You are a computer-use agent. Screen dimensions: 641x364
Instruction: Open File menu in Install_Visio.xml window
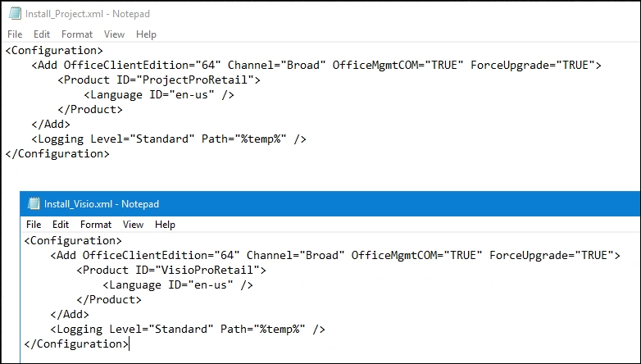[x=34, y=225]
